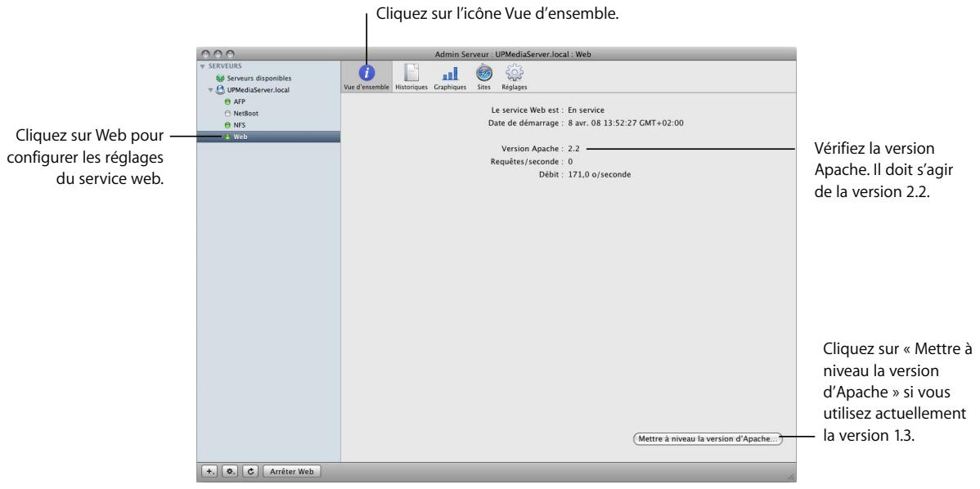Select the AFP service
Image resolution: width=980 pixels, height=489 pixels.
pos(240,101)
